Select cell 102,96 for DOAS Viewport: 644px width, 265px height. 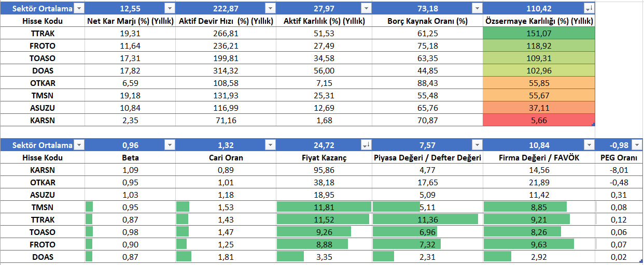[x=539, y=70]
